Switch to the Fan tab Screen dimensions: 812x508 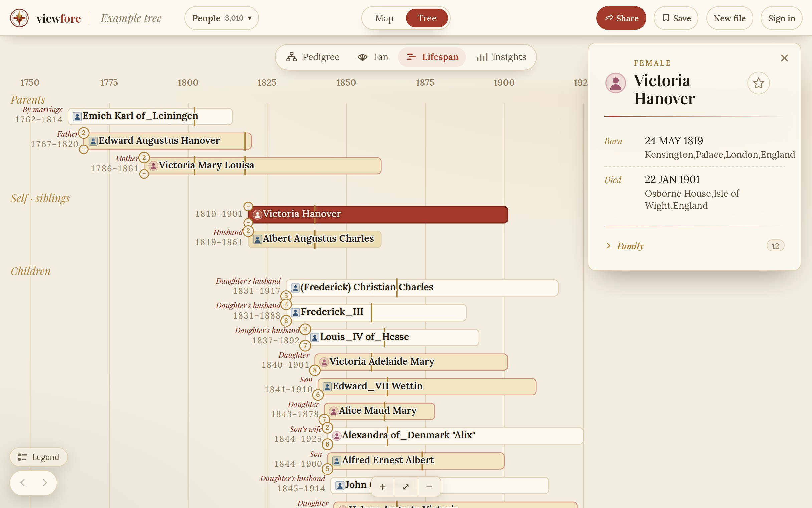373,57
